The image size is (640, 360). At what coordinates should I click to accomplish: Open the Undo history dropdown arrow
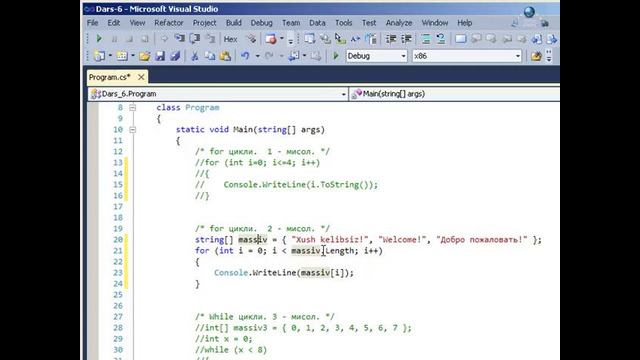257,56
